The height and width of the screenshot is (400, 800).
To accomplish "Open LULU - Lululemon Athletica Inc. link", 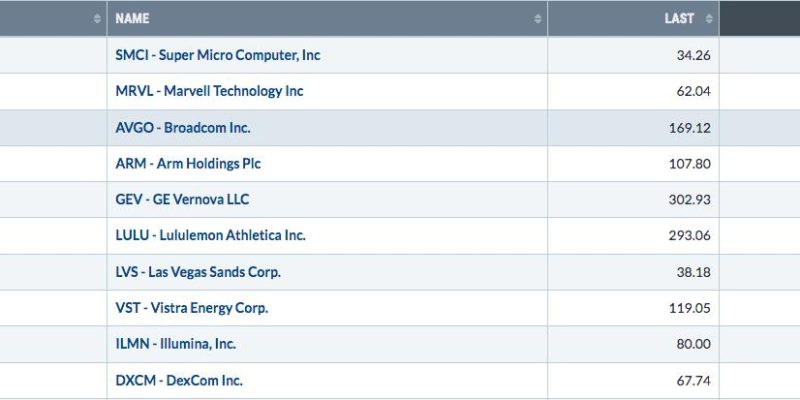I will pos(210,236).
